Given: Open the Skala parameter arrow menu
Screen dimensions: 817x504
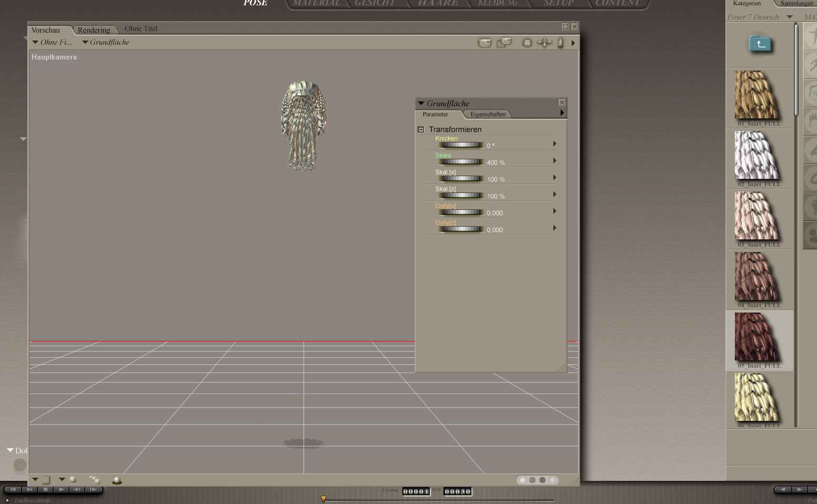Looking at the screenshot, I should tap(554, 160).
